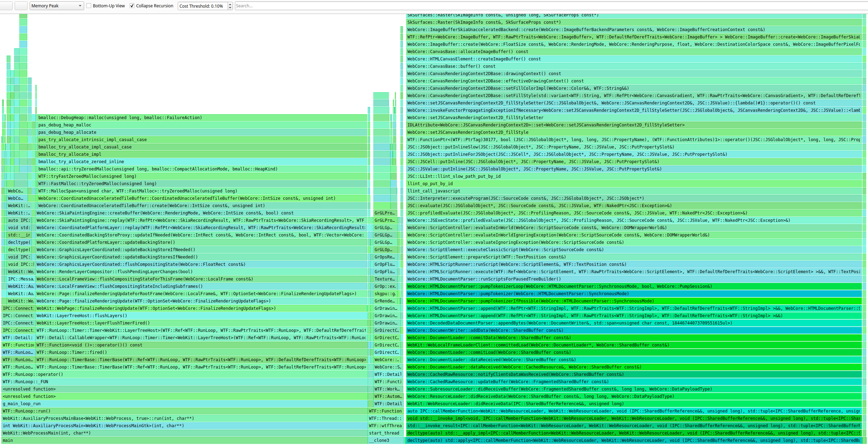Decrease Cost Threshold with down arrow
Screen dimensions: 868x445
[230, 8]
